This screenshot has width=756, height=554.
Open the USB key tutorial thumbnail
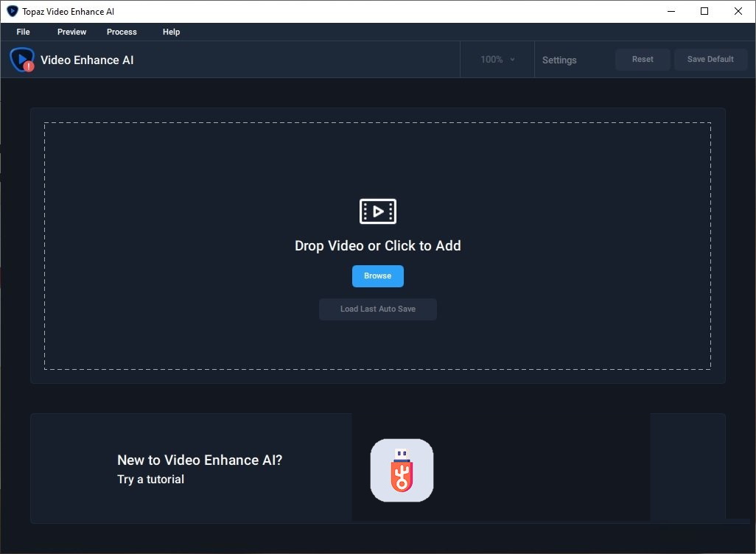click(402, 470)
